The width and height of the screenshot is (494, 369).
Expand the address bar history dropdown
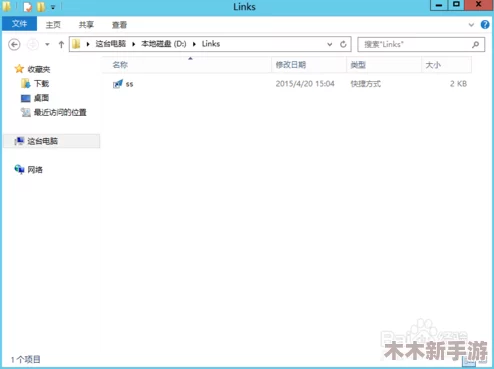coord(329,44)
